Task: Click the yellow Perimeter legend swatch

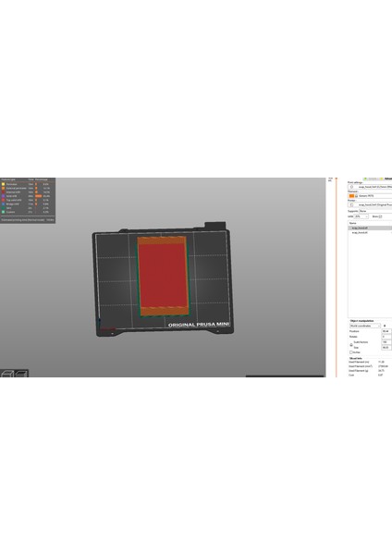Action: pyautogui.click(x=3, y=184)
